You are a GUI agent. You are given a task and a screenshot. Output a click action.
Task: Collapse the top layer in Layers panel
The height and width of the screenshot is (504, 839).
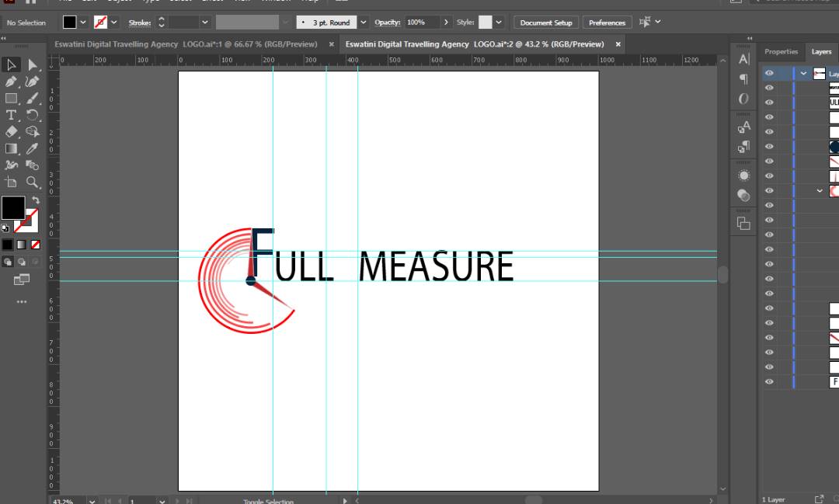pyautogui.click(x=803, y=74)
